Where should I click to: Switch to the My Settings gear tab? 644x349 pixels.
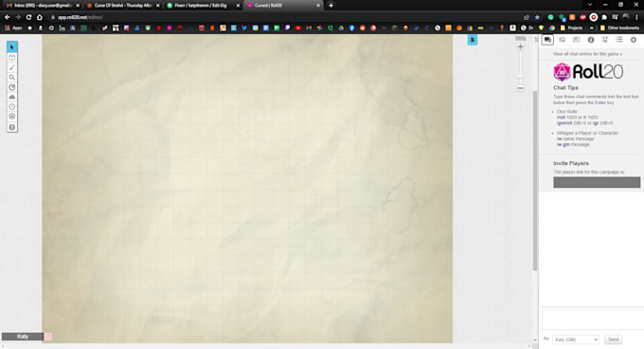click(634, 40)
